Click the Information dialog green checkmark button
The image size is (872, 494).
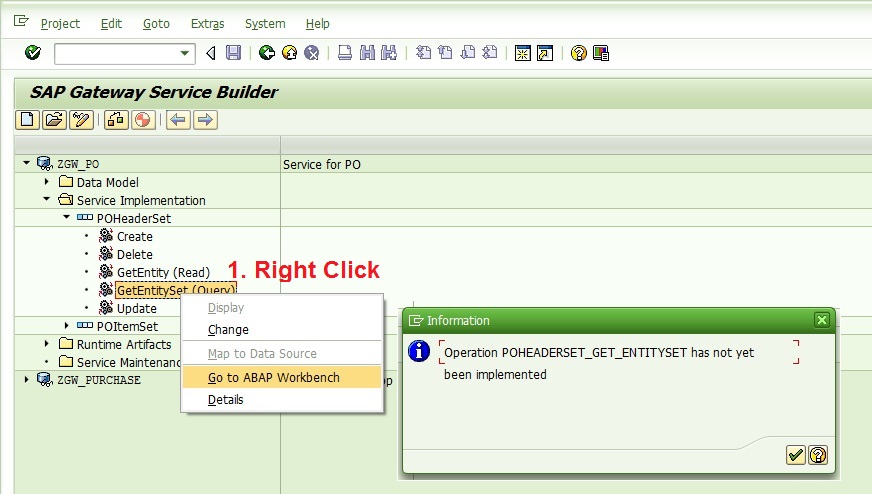[795, 455]
